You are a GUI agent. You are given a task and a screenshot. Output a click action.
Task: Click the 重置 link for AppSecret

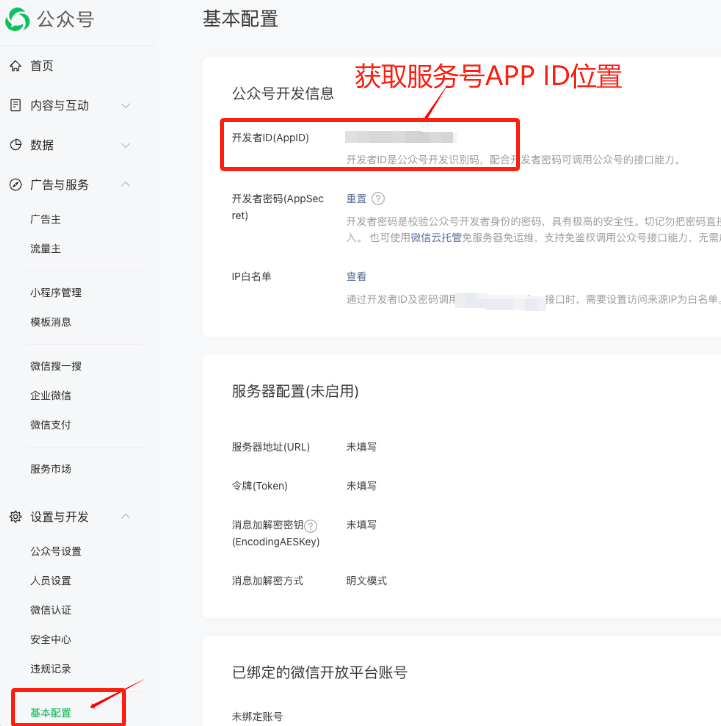point(357,199)
